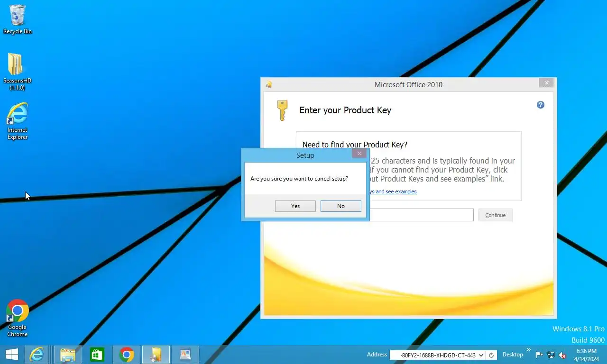Open File Explorer from taskbar
The width and height of the screenshot is (607, 364).
pyautogui.click(x=68, y=355)
